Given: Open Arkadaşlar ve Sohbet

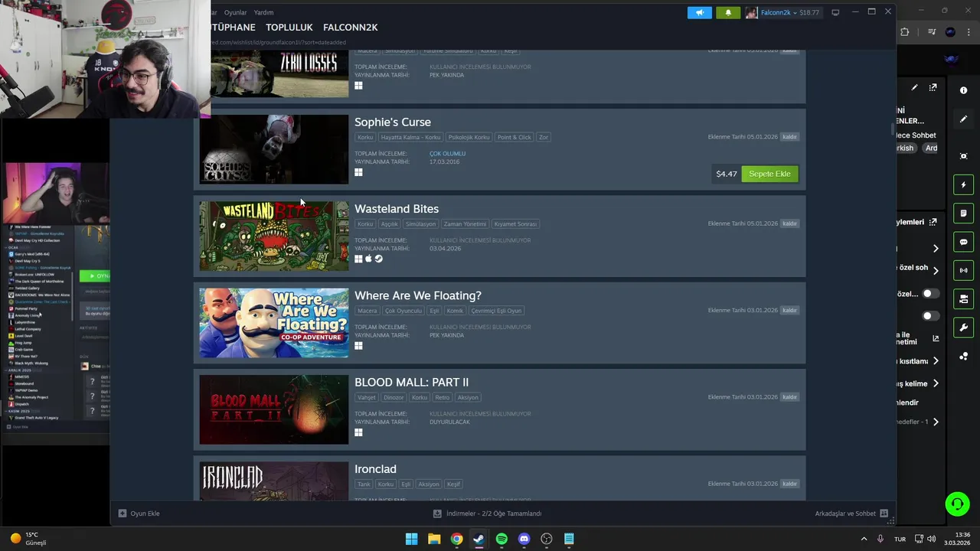Looking at the screenshot, I should pos(851,514).
